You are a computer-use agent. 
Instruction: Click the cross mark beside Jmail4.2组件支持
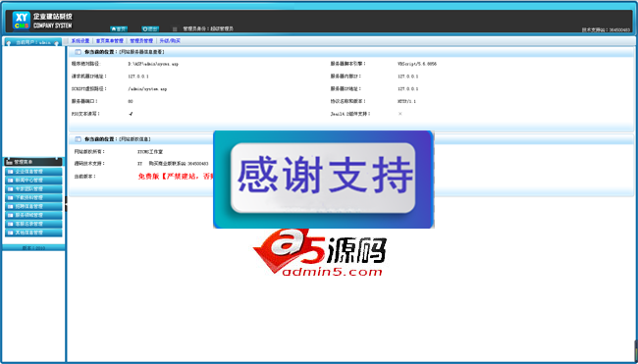pos(399,114)
